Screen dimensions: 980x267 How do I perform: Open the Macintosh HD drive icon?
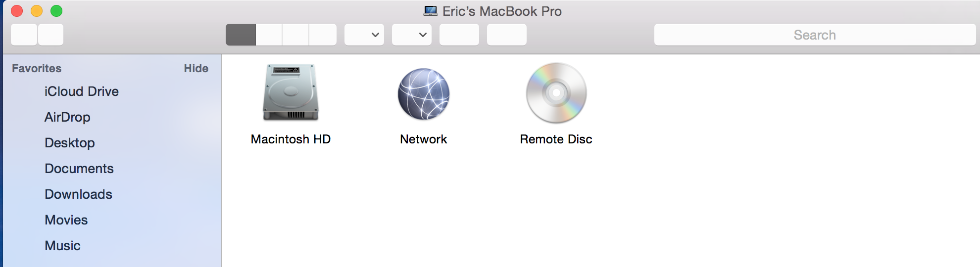(291, 92)
